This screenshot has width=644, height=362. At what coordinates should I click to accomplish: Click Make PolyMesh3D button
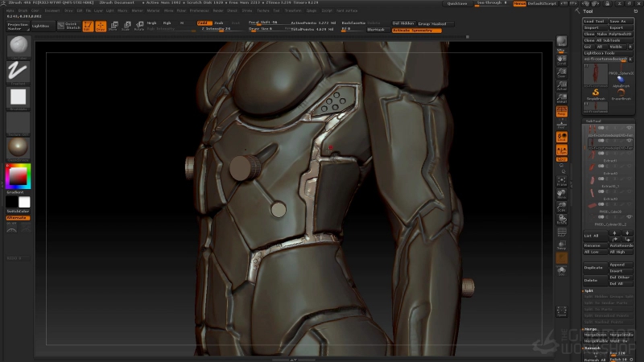click(x=614, y=34)
